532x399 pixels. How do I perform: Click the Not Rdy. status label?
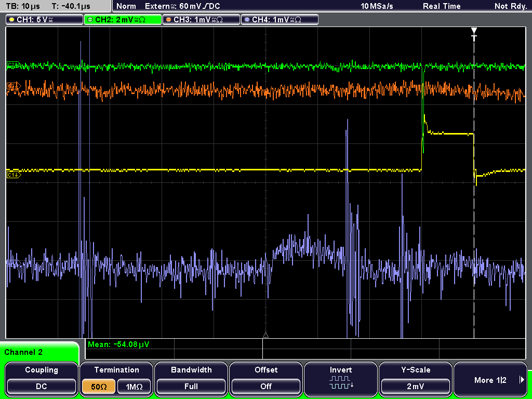(x=511, y=6)
